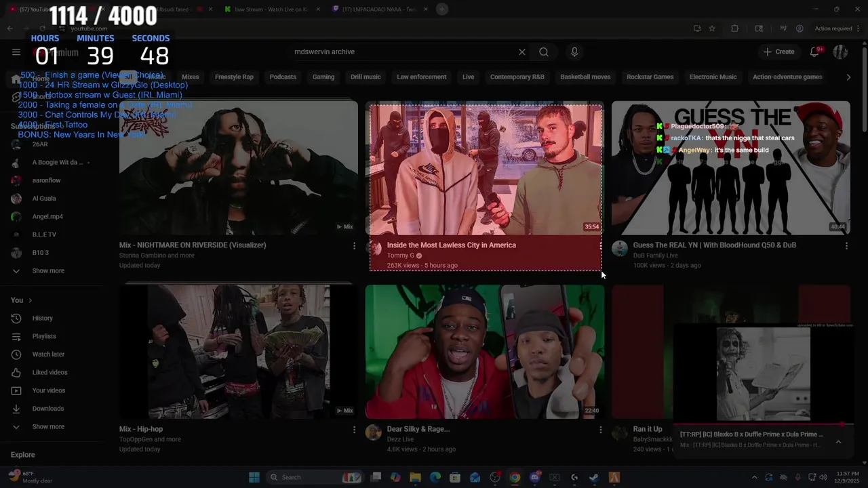
Task: Open the Dezz Live channel avatar
Action: coord(374,432)
